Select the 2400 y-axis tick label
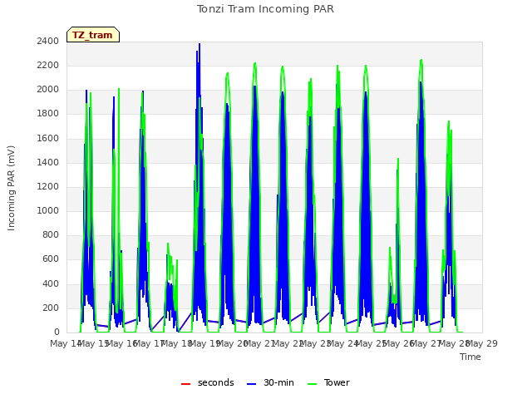 pyautogui.click(x=48, y=41)
